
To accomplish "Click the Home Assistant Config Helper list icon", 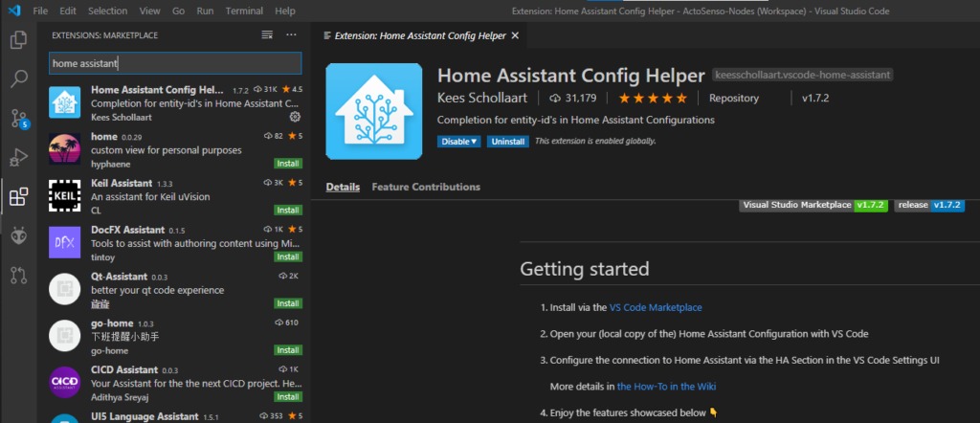I will pyautogui.click(x=65, y=102).
